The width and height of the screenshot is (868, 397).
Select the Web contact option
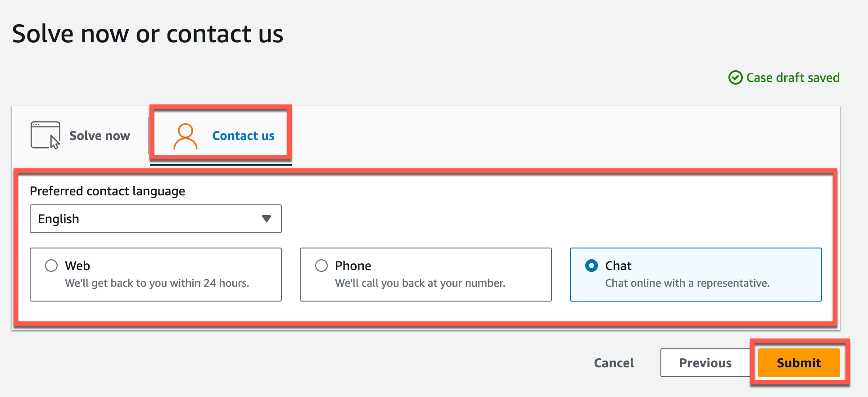click(52, 266)
